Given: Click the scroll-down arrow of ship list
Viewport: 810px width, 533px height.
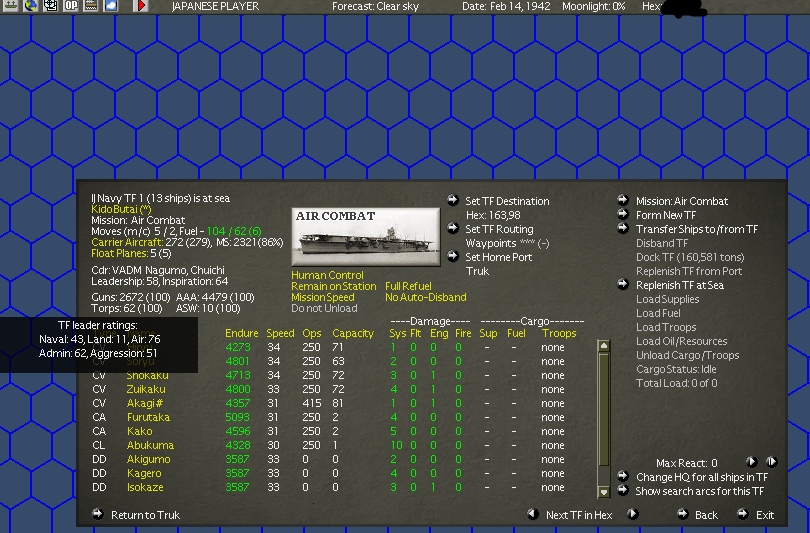Looking at the screenshot, I should tap(603, 492).
